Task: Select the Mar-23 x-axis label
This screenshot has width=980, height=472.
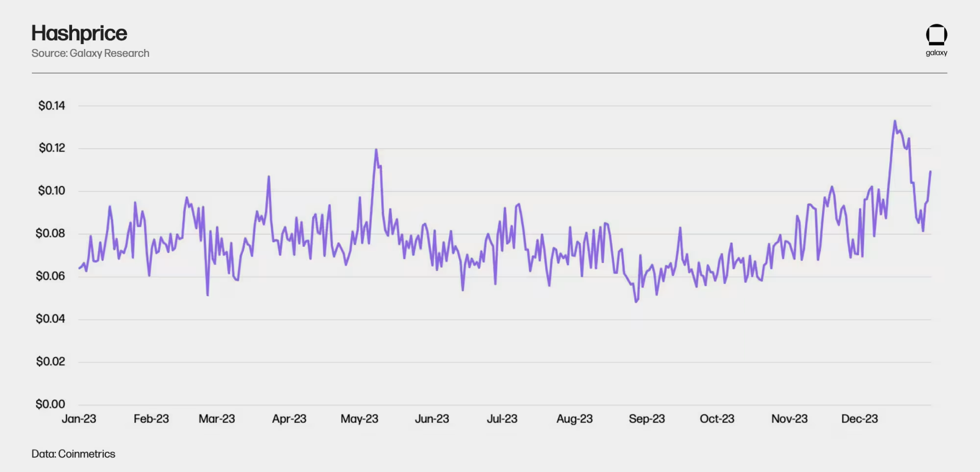Action: click(x=217, y=419)
